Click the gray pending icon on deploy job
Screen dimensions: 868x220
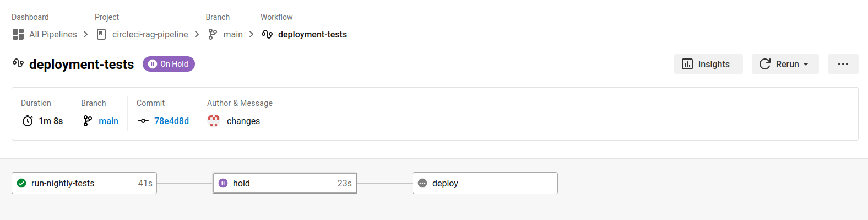point(422,183)
